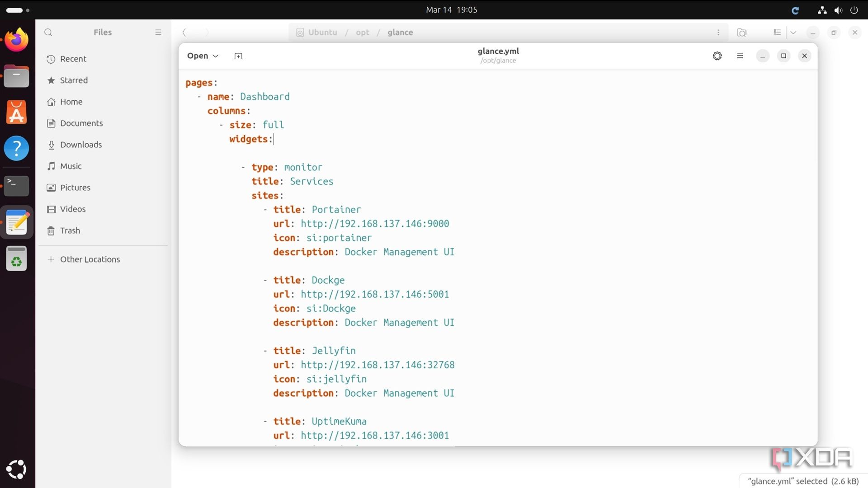Open the Files sidebar hamburger menu
The height and width of the screenshot is (488, 868).
[158, 32]
